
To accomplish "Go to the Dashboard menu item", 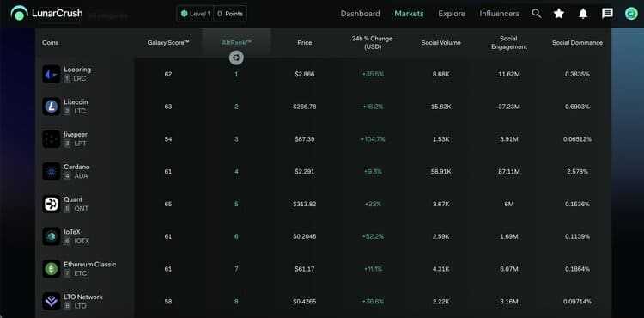I will 360,14.
